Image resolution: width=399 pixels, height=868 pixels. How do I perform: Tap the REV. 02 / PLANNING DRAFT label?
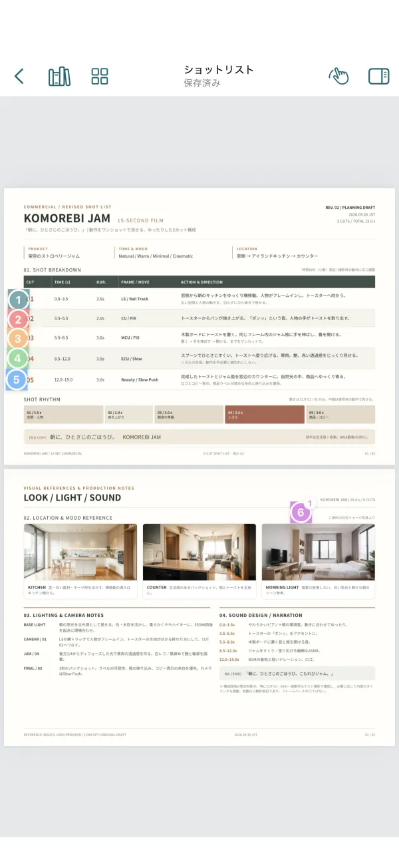click(350, 207)
